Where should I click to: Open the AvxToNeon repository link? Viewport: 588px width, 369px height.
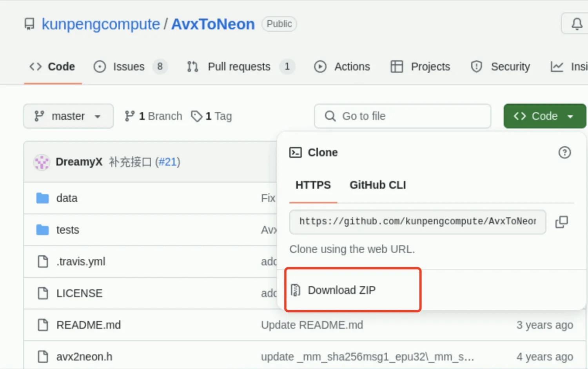point(213,24)
